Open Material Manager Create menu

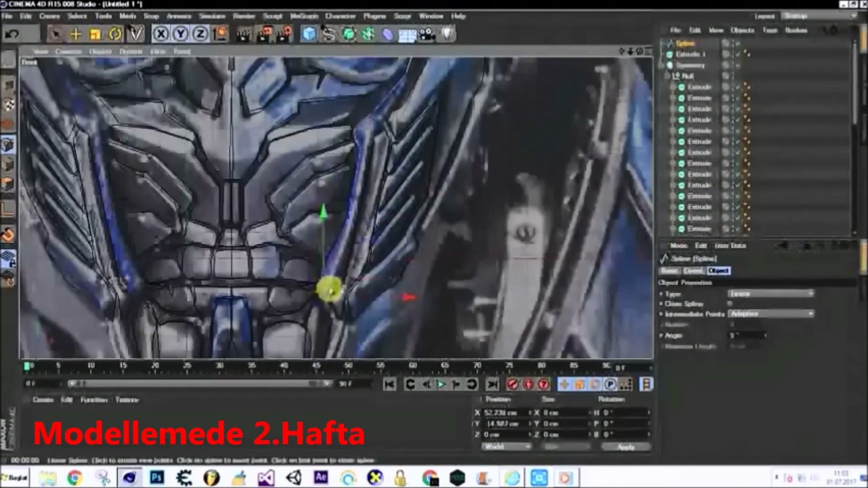(x=43, y=400)
